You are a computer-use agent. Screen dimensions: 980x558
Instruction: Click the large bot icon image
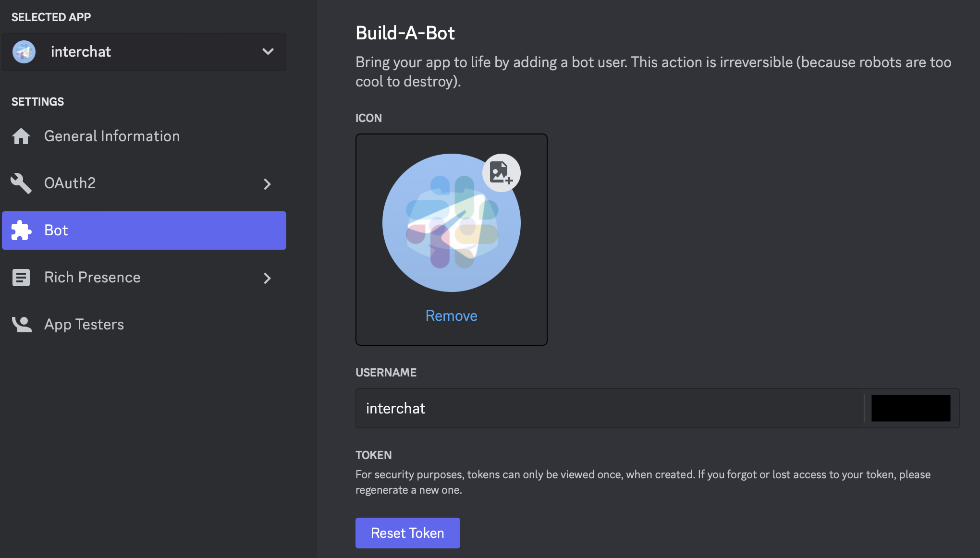click(452, 223)
